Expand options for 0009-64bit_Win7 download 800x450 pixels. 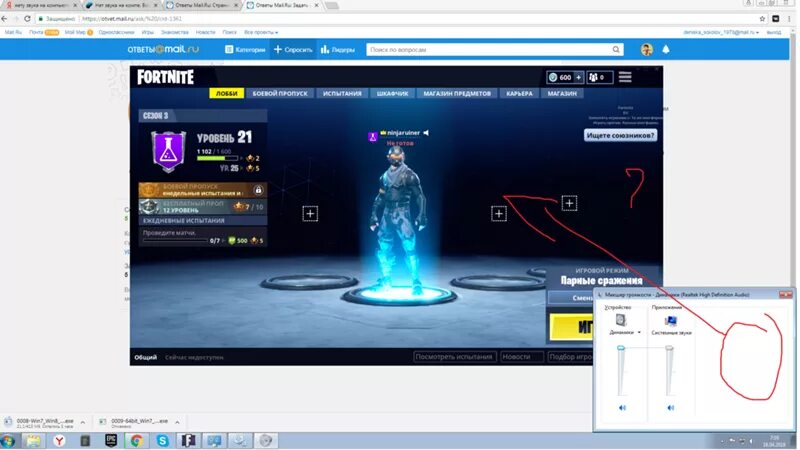pos(177,422)
